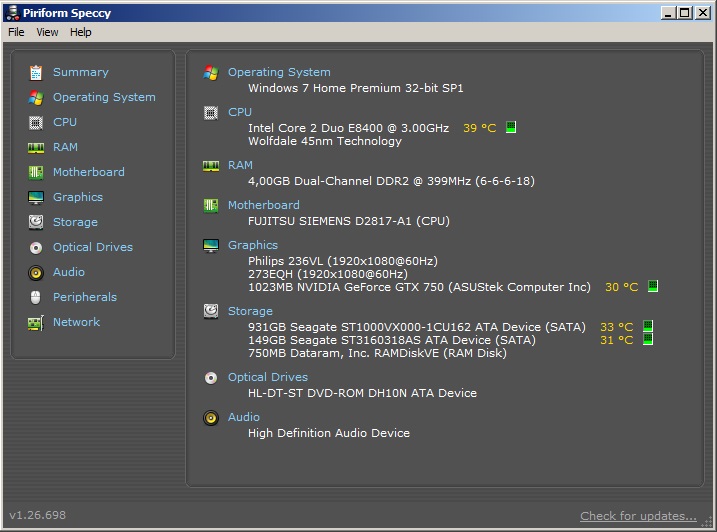This screenshot has width=717, height=532.
Task: Click the NVIDIA GeForce GTX 750 line
Action: [x=419, y=287]
